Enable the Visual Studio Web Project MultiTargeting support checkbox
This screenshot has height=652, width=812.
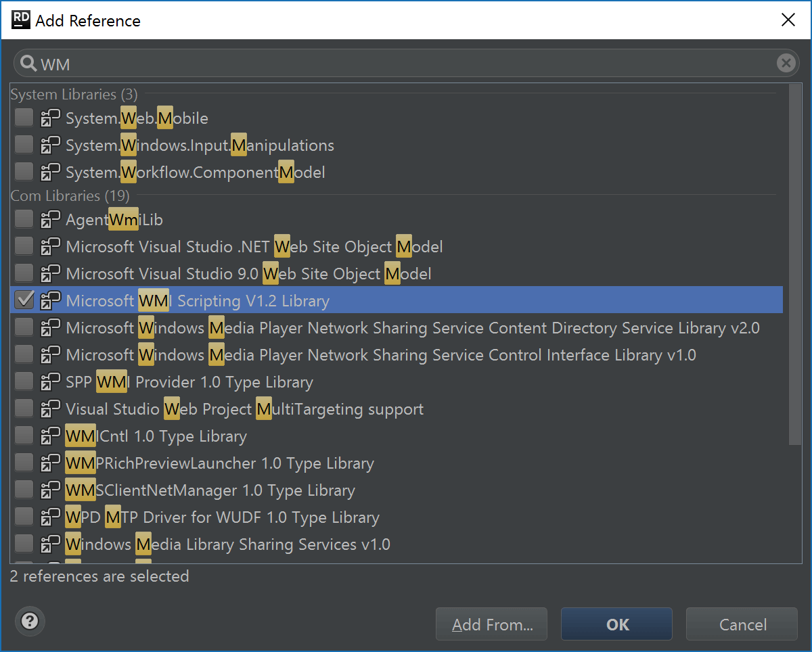[24, 409]
